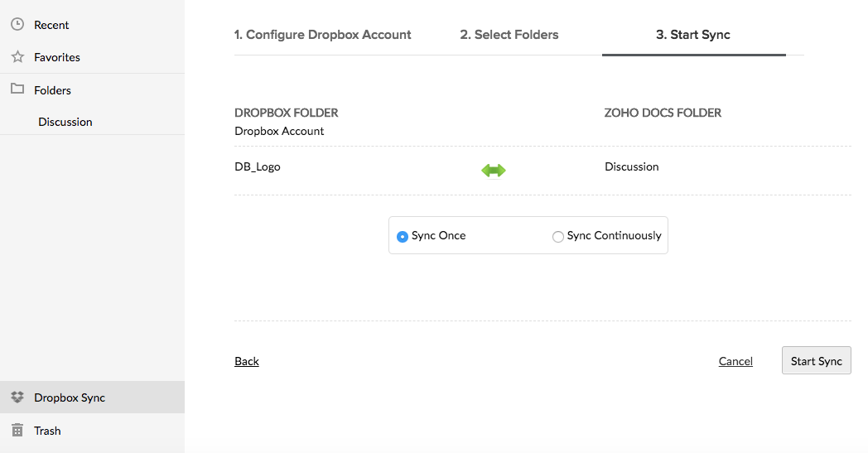Select the DB_Logo Dropbox folder entry
The image size is (868, 453).
(258, 166)
